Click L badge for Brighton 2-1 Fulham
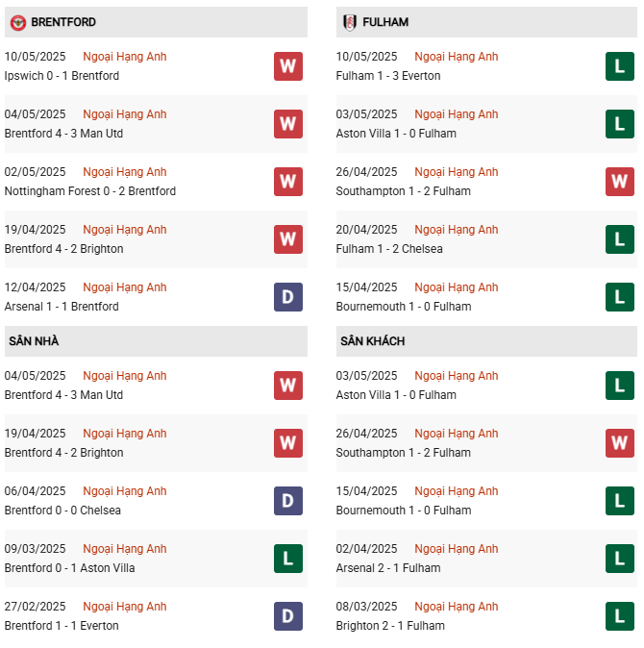644x648 pixels. (x=620, y=616)
